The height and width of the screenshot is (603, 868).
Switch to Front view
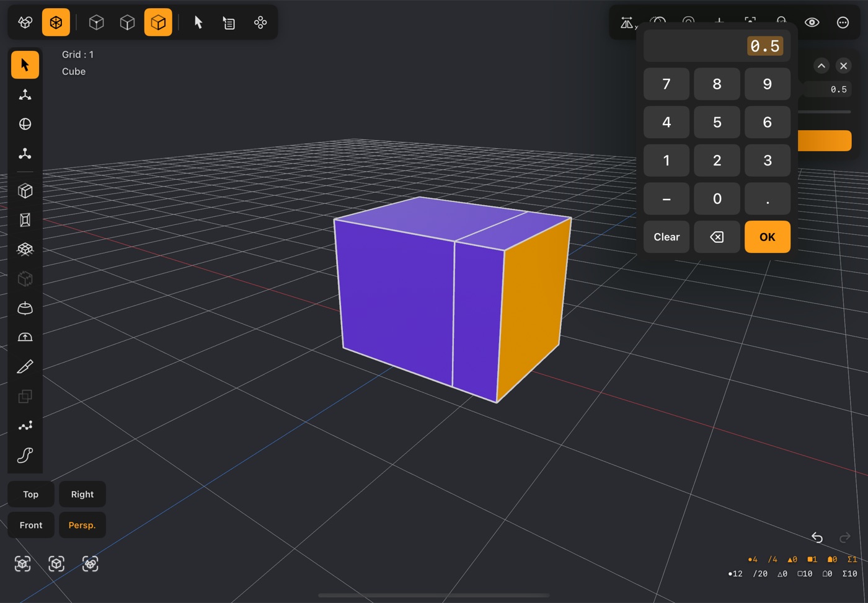(x=30, y=525)
